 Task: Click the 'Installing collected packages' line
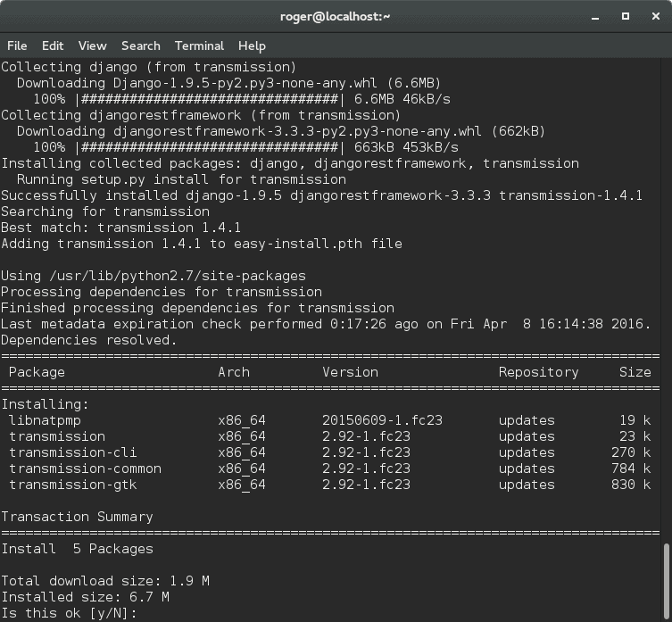290,163
